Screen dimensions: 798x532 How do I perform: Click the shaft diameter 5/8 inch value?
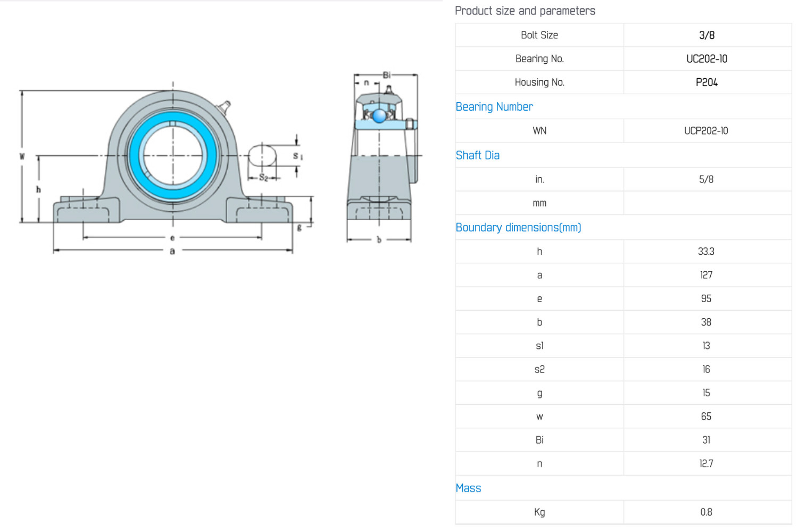[706, 179]
